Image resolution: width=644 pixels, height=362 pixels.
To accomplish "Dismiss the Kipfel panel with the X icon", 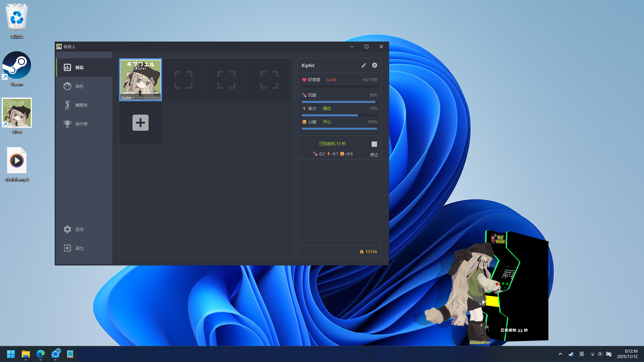I will coord(374,65).
